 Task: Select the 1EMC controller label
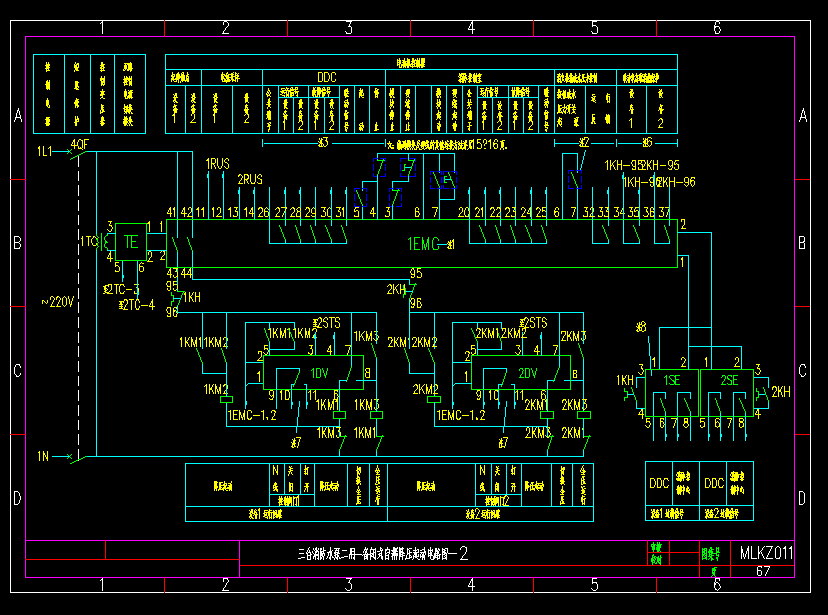(x=423, y=244)
